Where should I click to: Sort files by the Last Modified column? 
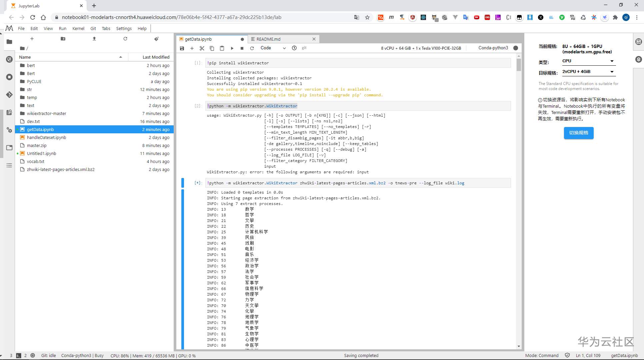156,57
